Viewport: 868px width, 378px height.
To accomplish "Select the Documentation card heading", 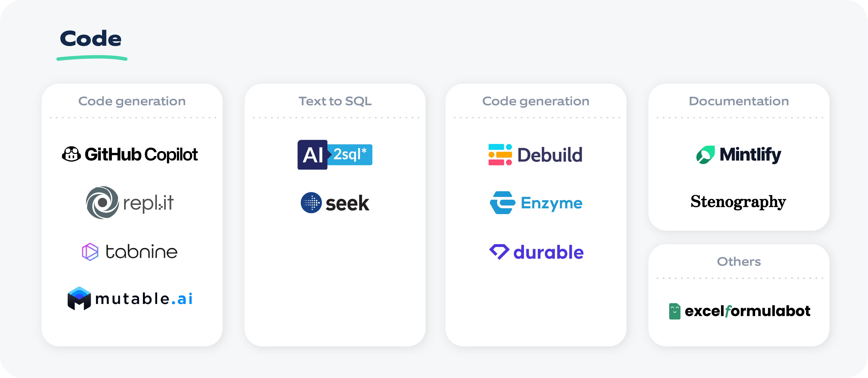I will pos(739,101).
